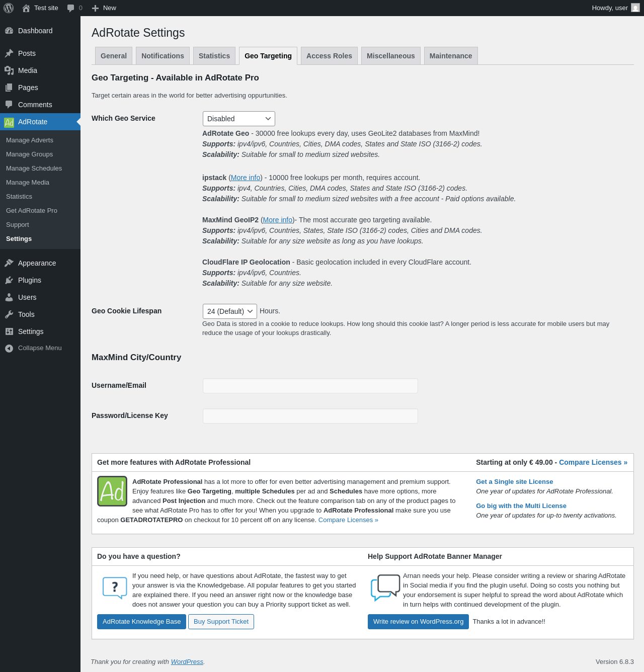Click the plus icon next to New
Viewport: 644px width, 672px height.
coord(95,8)
